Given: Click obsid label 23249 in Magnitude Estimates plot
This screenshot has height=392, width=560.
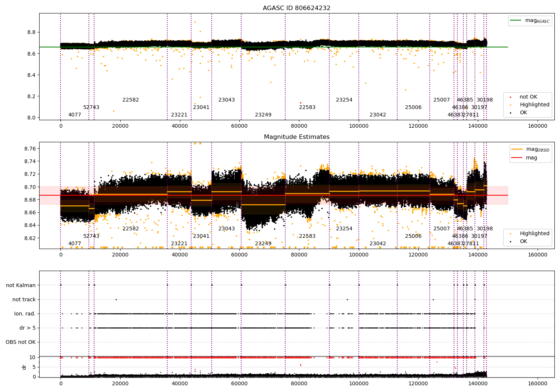Looking at the screenshot, I should pos(263,243).
